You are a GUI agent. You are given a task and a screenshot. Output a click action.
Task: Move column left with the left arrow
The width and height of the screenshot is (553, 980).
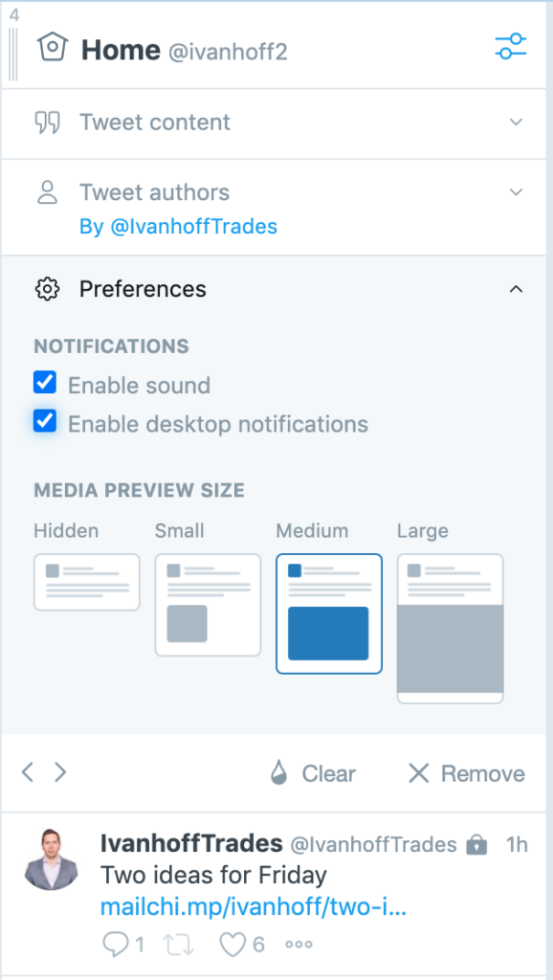(x=28, y=772)
